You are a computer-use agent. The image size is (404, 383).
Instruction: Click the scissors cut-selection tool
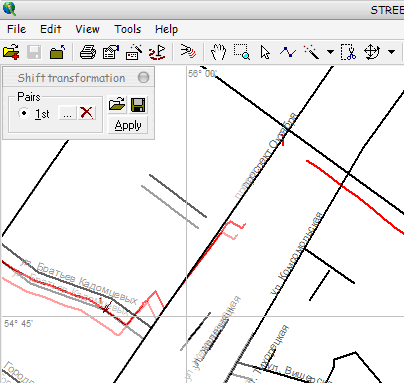click(348, 52)
